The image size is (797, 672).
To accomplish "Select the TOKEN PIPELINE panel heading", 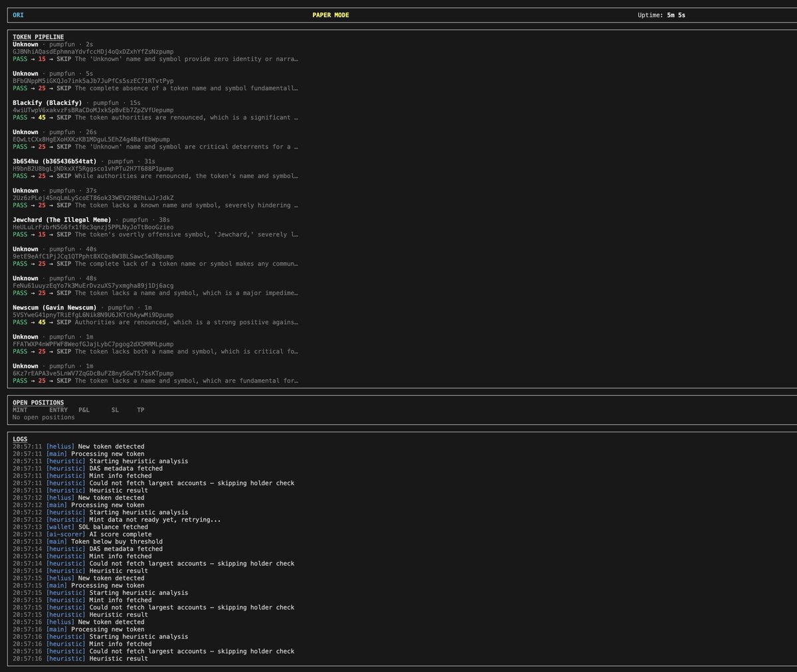I will pos(38,37).
